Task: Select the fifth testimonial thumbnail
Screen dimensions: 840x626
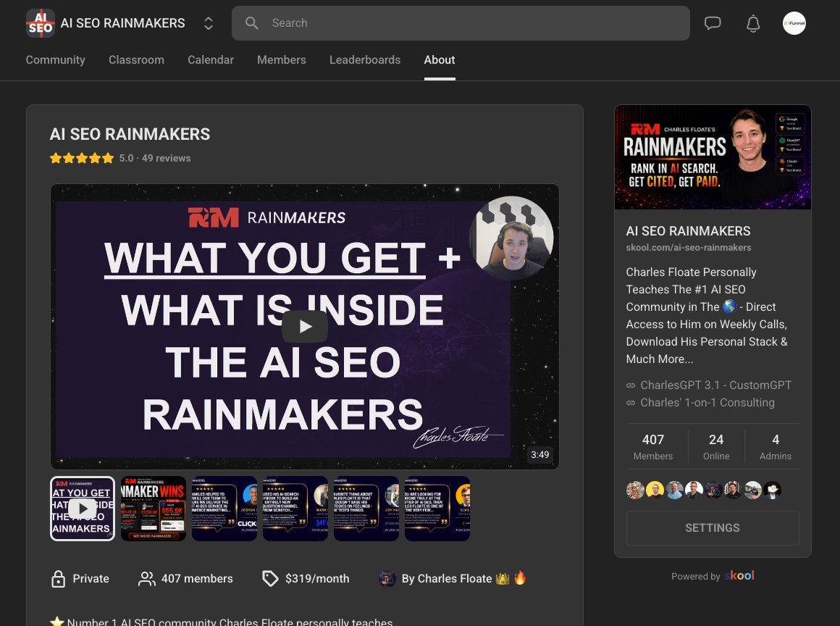Action: pos(366,508)
